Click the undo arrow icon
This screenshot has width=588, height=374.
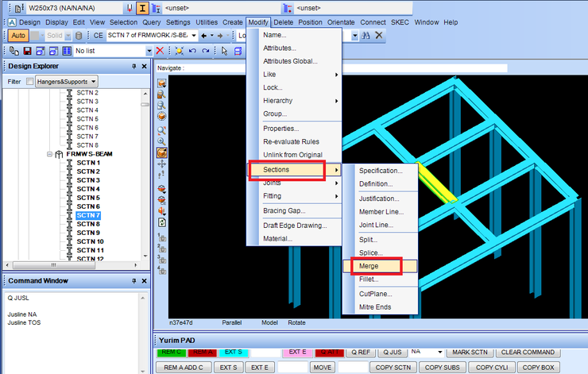[193, 51]
